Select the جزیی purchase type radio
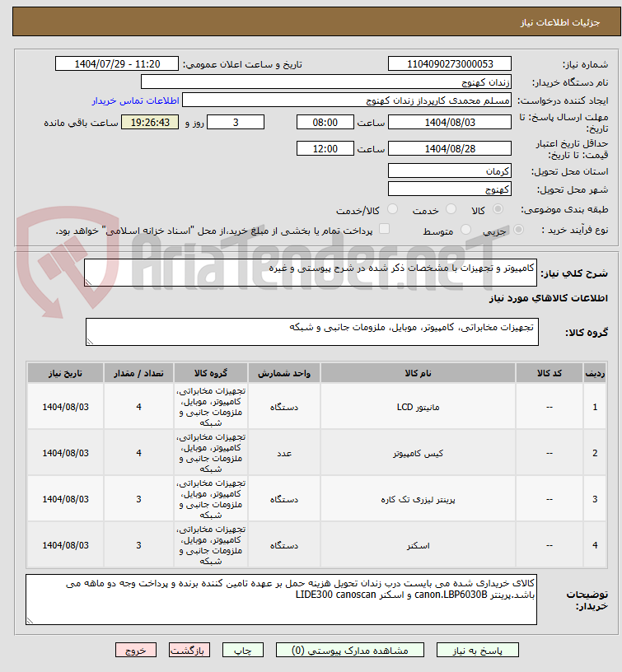This screenshot has width=622, height=672. [518, 230]
